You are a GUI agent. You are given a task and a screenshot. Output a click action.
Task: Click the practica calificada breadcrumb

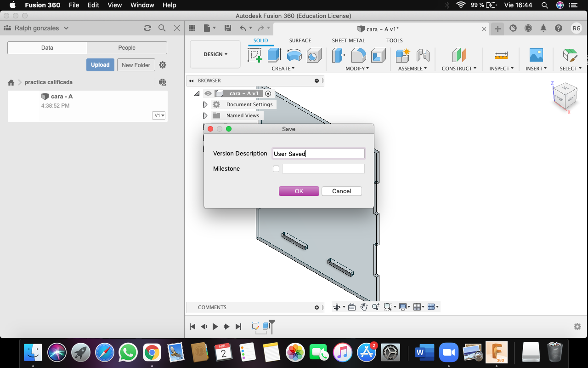(x=49, y=82)
